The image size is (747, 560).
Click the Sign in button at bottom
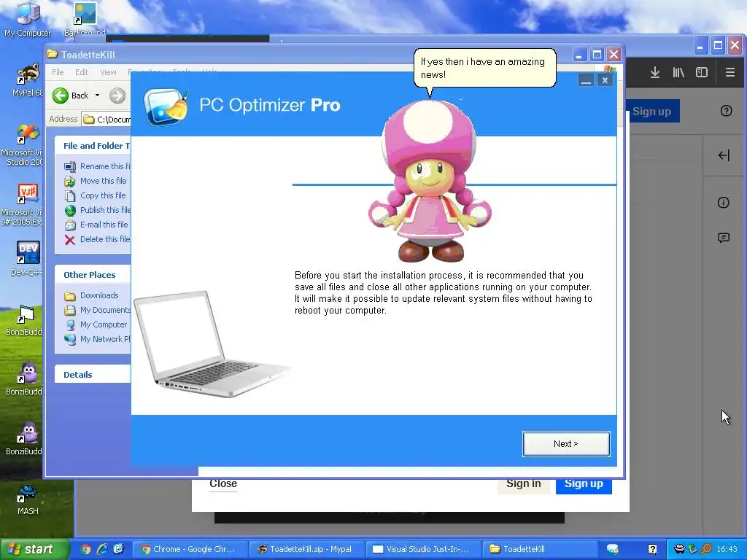(x=524, y=484)
